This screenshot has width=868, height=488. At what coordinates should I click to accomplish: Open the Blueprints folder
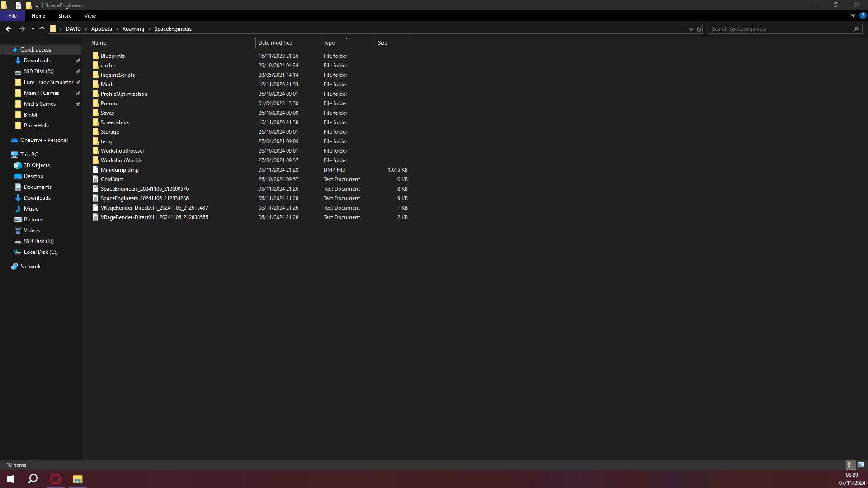(x=113, y=56)
